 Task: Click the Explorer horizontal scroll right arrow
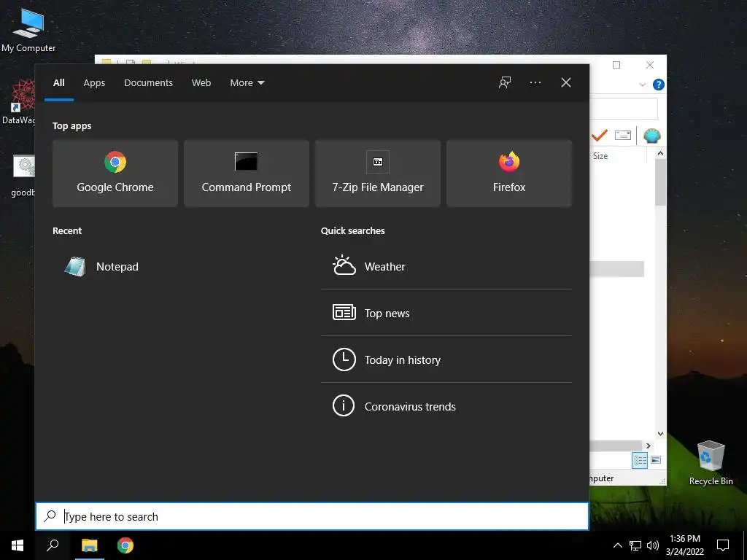(648, 446)
